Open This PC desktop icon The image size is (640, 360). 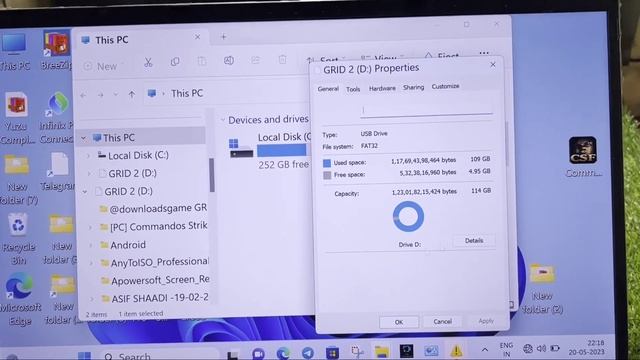tap(14, 51)
